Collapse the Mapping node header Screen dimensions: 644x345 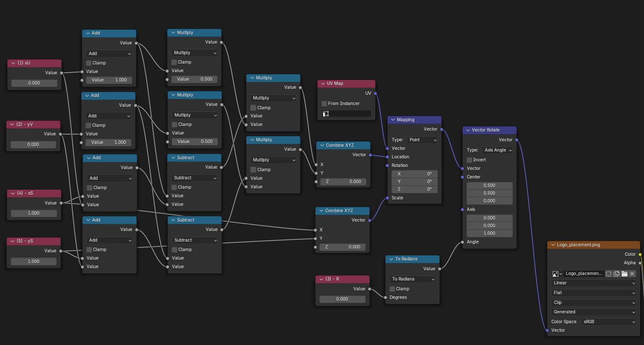click(392, 120)
